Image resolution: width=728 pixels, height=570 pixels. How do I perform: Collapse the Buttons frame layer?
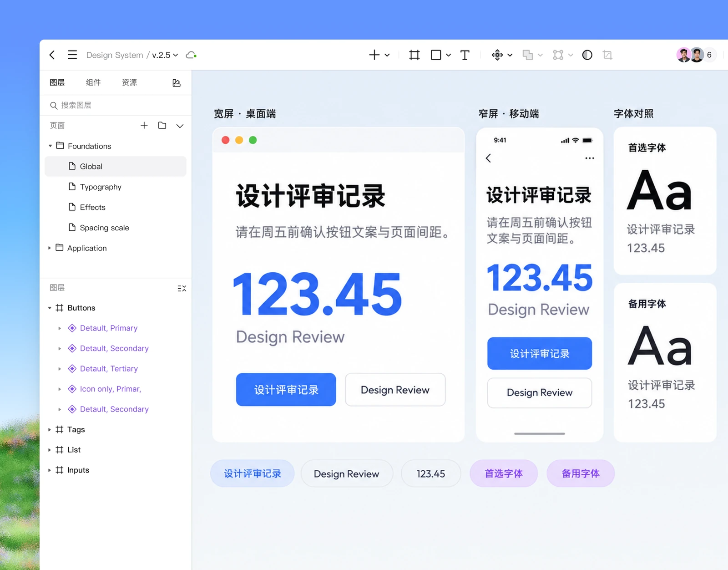click(x=50, y=308)
